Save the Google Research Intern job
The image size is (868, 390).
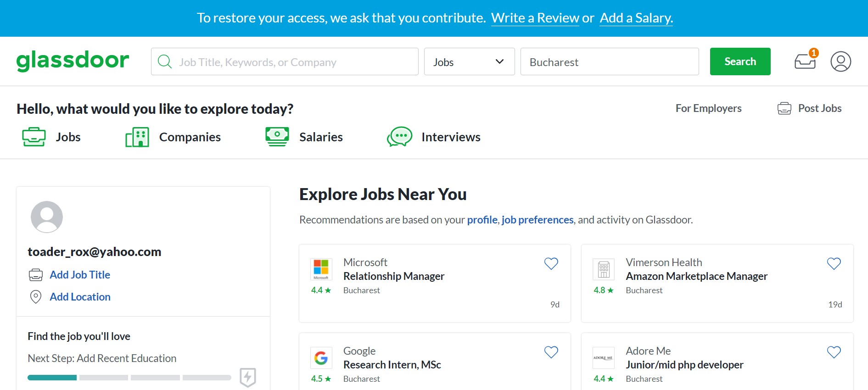pyautogui.click(x=551, y=352)
